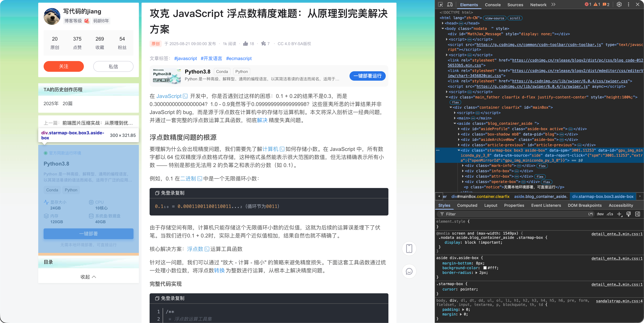Viewport: 644px width, 323px height.
Task: Toggle the .cls element classes panel
Action: [610, 214]
